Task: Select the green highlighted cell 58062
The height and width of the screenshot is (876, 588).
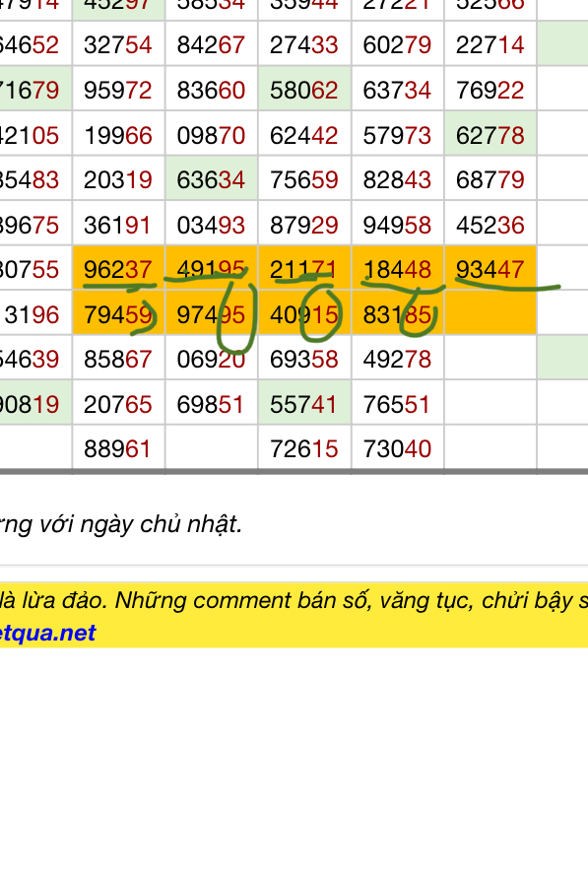Action: 304,90
